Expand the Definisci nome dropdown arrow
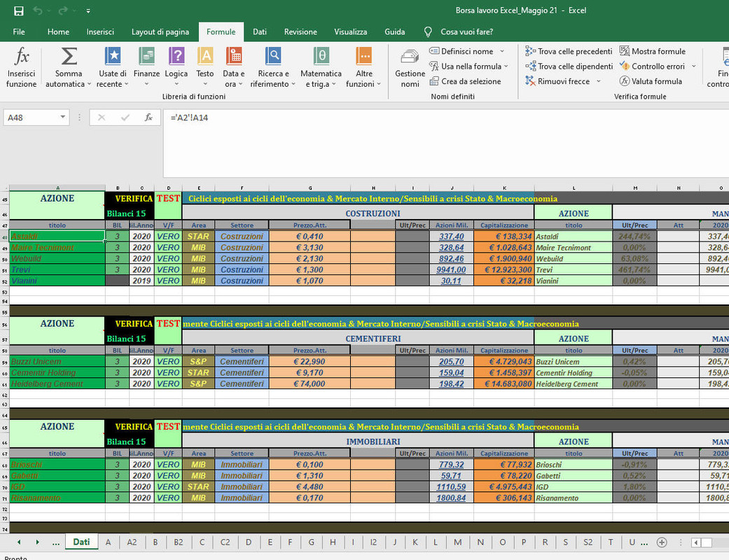Viewport: 729px width, 560px height. tap(502, 52)
